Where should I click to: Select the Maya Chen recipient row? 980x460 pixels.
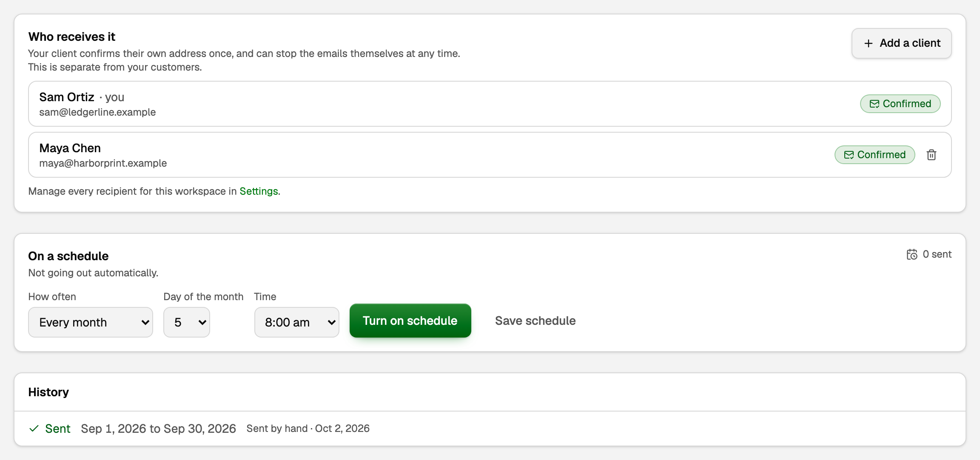coord(490,155)
